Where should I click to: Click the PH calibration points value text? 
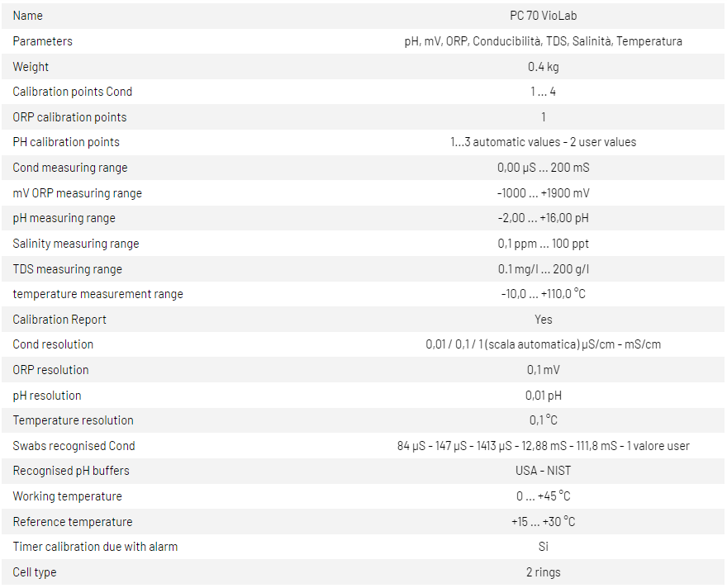543,142
